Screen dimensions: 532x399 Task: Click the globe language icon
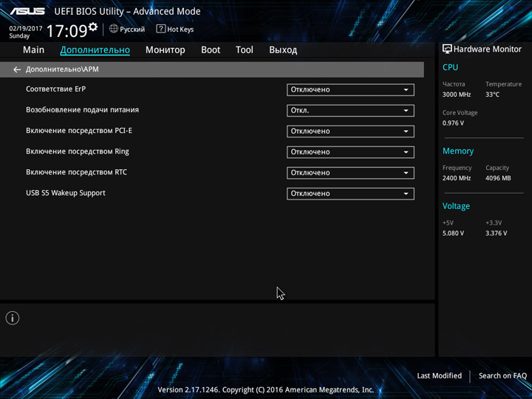click(x=114, y=29)
